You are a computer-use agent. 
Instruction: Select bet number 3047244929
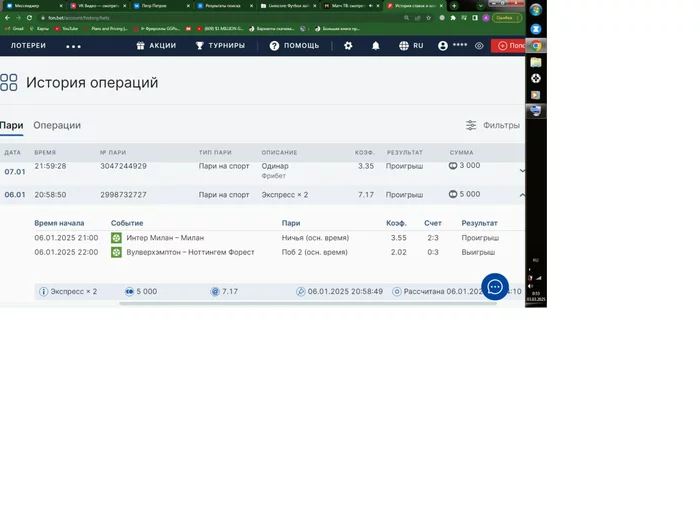123,166
